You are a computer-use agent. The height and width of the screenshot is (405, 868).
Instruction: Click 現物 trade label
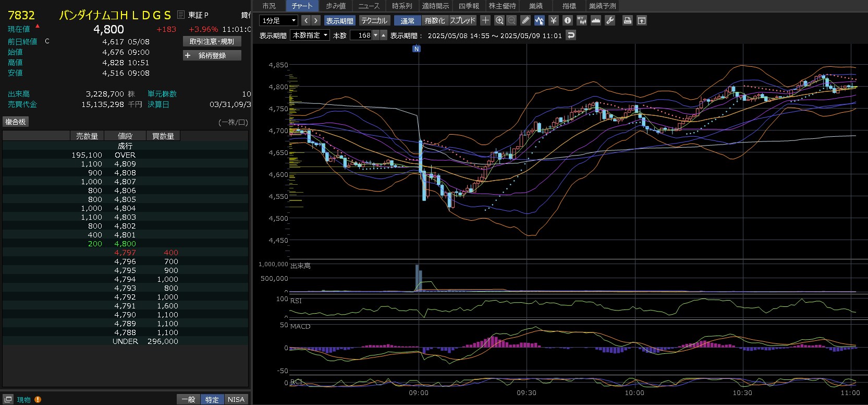tap(24, 400)
